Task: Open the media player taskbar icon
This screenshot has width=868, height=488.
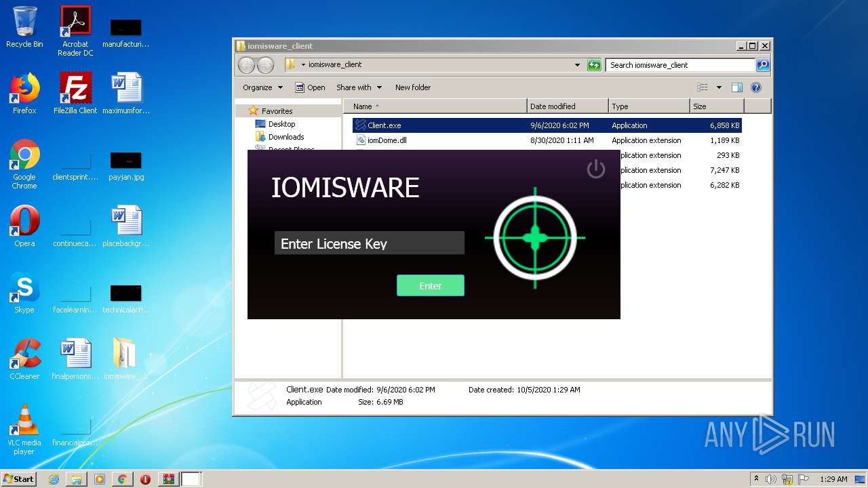Action: 100,479
